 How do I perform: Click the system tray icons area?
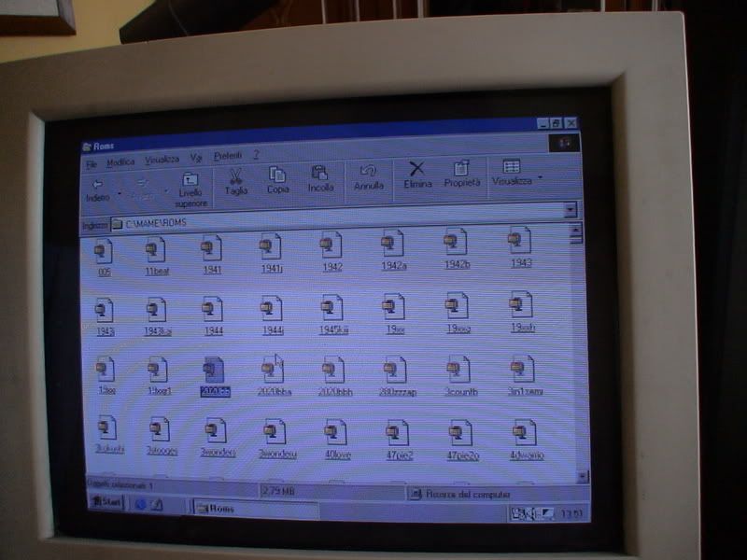click(x=533, y=514)
